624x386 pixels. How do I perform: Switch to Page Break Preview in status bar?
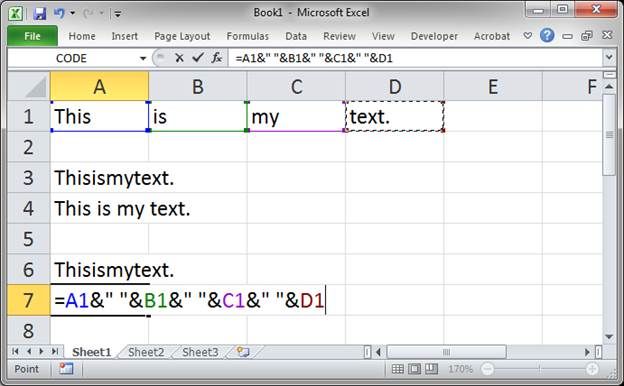click(x=431, y=369)
